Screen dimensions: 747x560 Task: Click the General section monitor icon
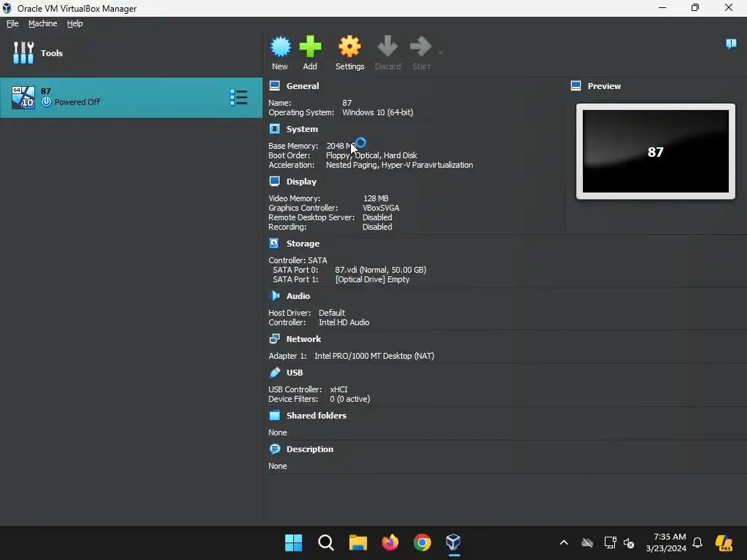point(274,86)
